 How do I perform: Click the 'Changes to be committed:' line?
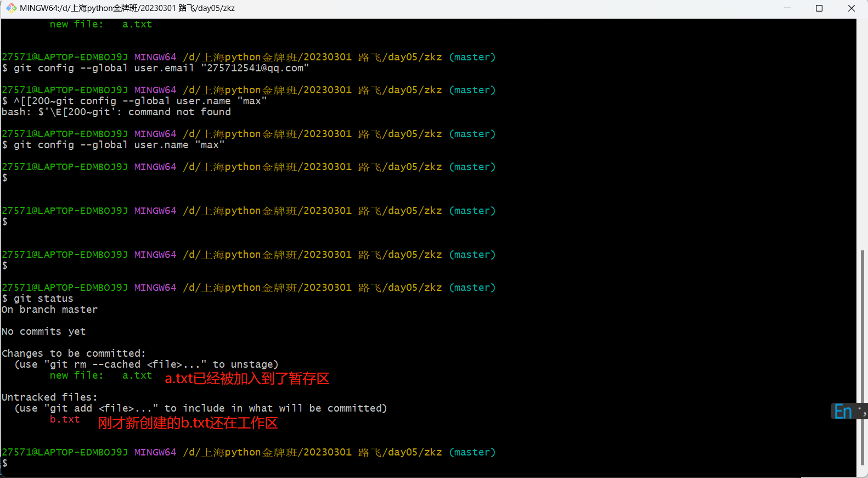click(74, 353)
